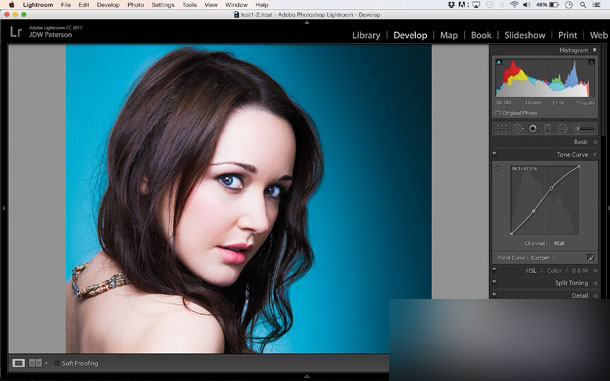
Task: Select the Loupe view mode icon
Action: [18, 363]
